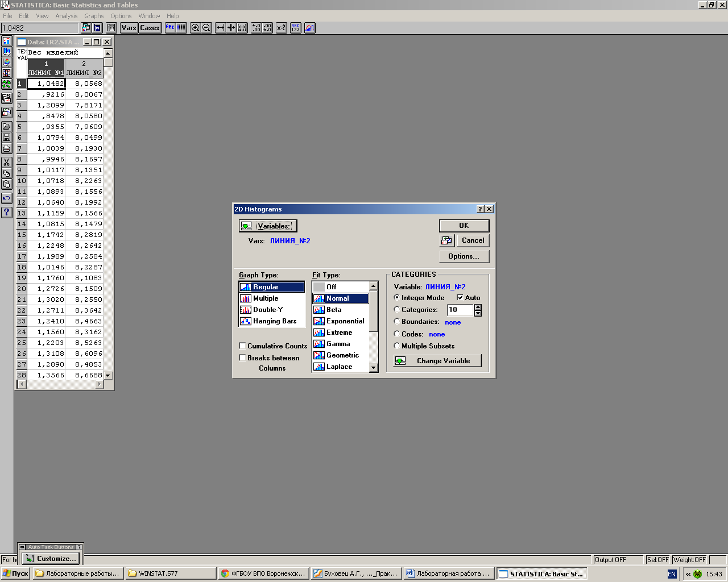728x582 pixels.
Task: Open the Graphs menu
Action: pos(94,16)
